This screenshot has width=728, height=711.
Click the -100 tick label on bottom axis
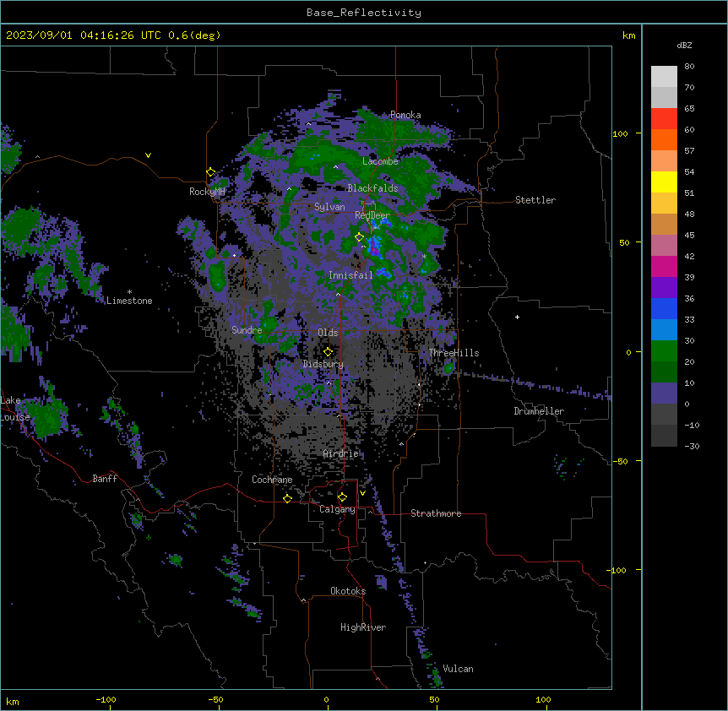106,699
